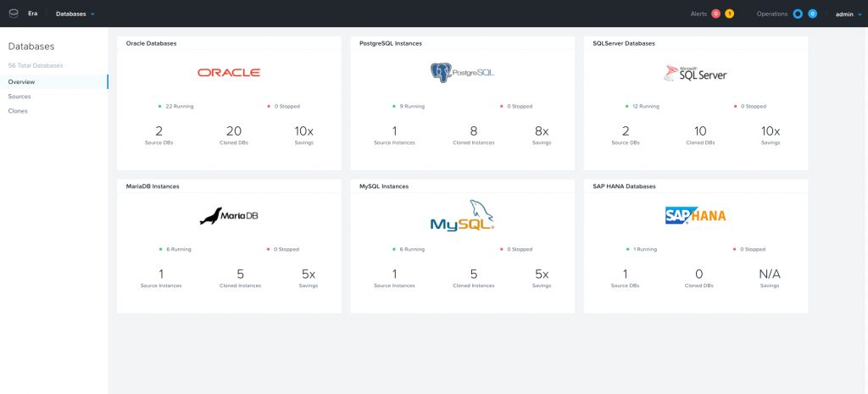This screenshot has height=394, width=868.
Task: Expand the admin user menu
Action: click(x=847, y=14)
